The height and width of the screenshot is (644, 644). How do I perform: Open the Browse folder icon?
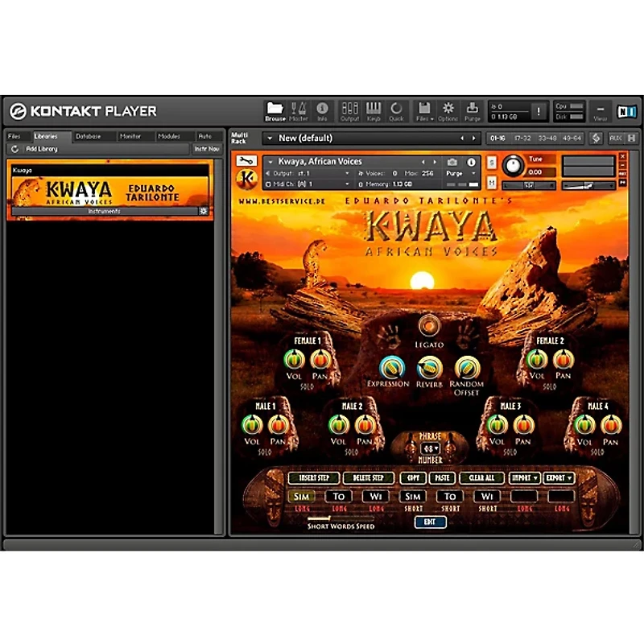tap(275, 112)
